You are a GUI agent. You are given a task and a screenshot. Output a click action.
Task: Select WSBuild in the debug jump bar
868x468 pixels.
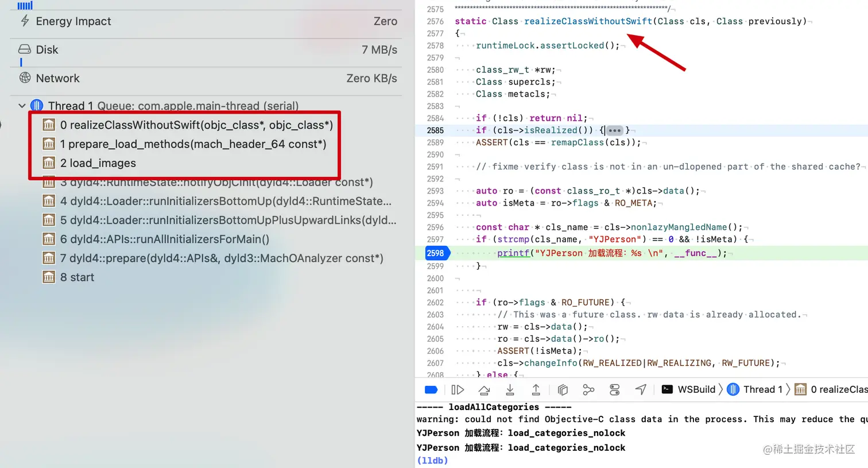click(696, 389)
